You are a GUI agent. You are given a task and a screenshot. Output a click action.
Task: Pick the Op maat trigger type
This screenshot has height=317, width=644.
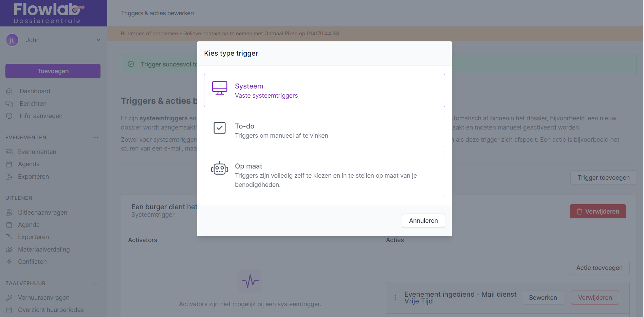click(x=324, y=175)
